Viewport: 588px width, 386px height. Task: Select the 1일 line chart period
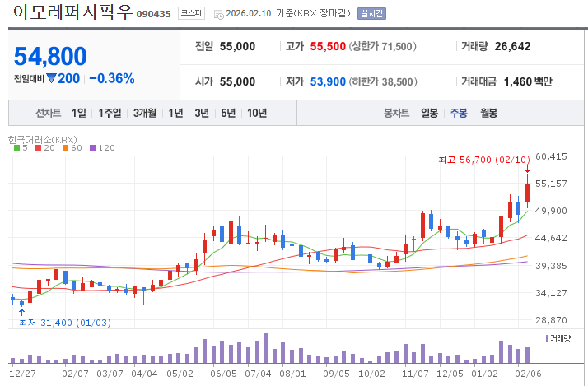coord(78,113)
